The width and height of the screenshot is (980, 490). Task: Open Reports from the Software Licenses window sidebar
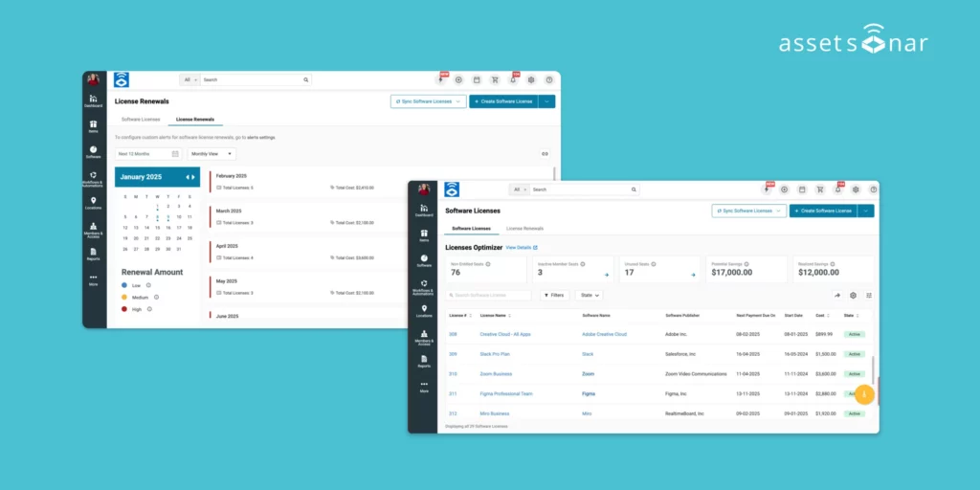[423, 360]
